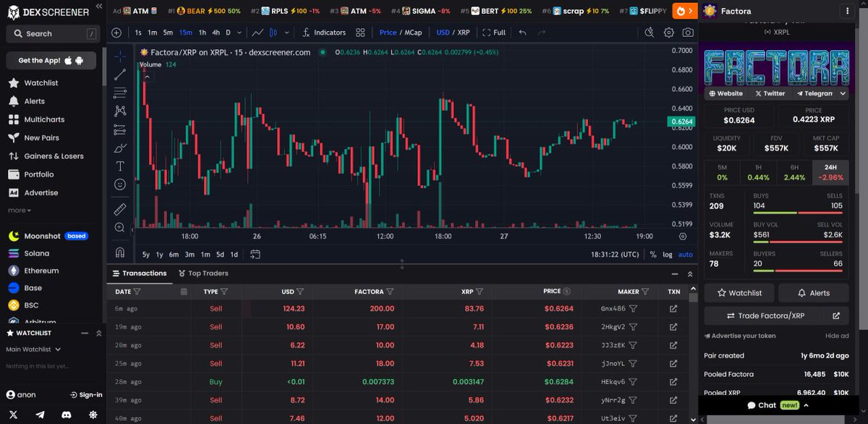Show the 1H price change tab
This screenshot has height=424, width=868.
(758, 172)
